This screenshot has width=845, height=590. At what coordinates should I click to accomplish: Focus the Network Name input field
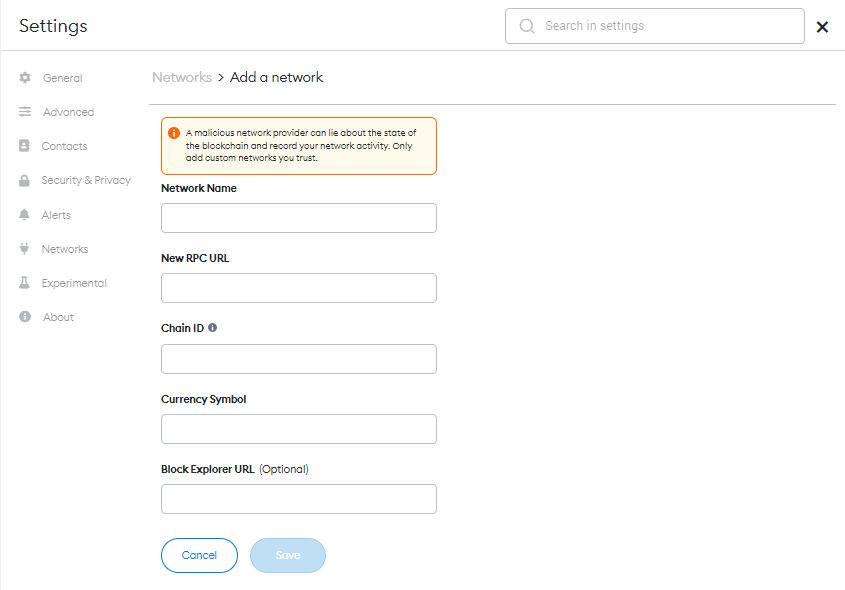click(299, 218)
